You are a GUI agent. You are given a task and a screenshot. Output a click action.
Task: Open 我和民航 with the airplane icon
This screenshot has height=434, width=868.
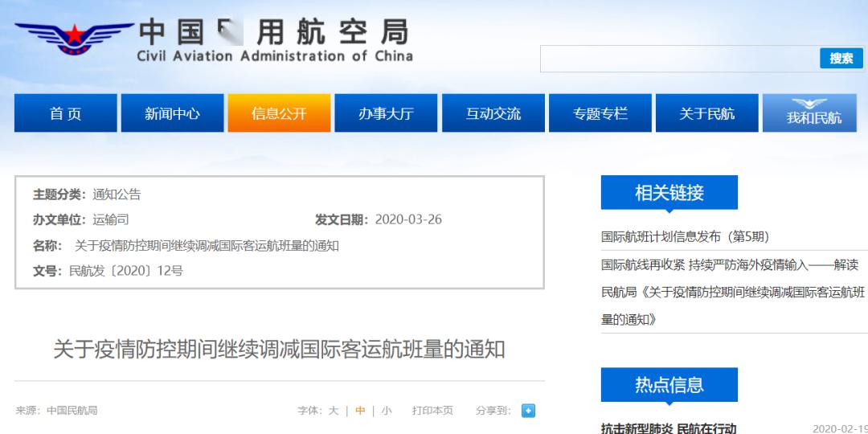(813, 113)
